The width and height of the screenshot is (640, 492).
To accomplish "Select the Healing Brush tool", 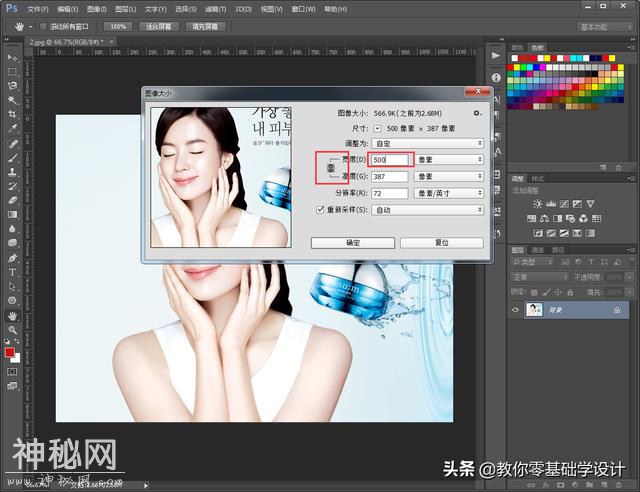I will [x=12, y=144].
